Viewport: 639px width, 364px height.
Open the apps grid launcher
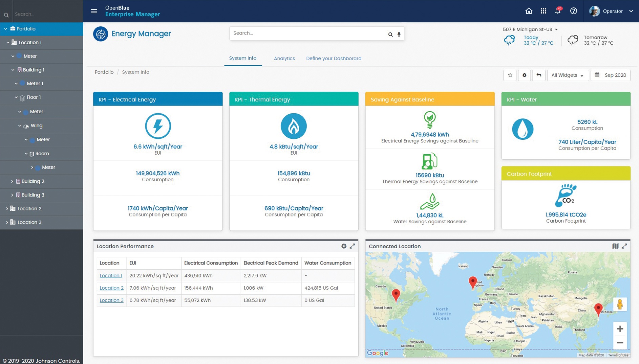tap(544, 11)
